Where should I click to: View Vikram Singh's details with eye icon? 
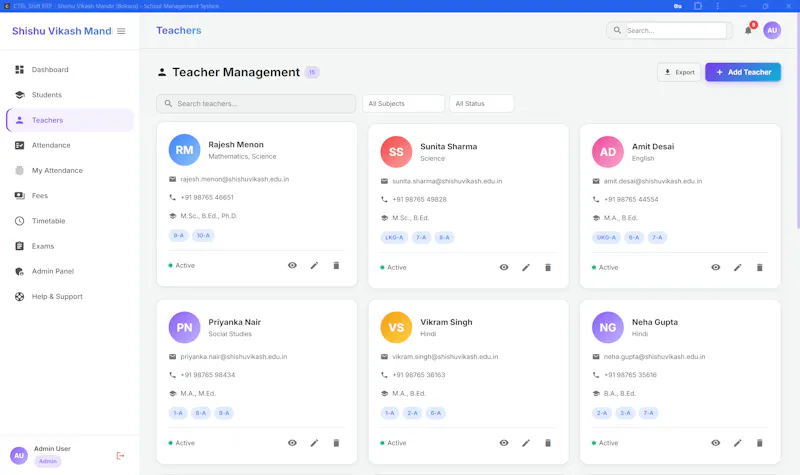(x=504, y=443)
